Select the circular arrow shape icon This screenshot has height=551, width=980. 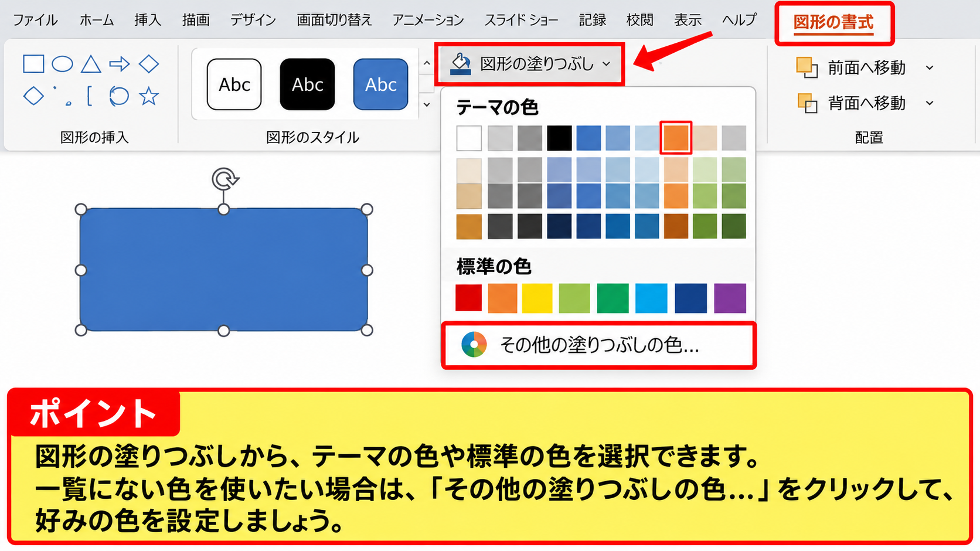(x=119, y=96)
